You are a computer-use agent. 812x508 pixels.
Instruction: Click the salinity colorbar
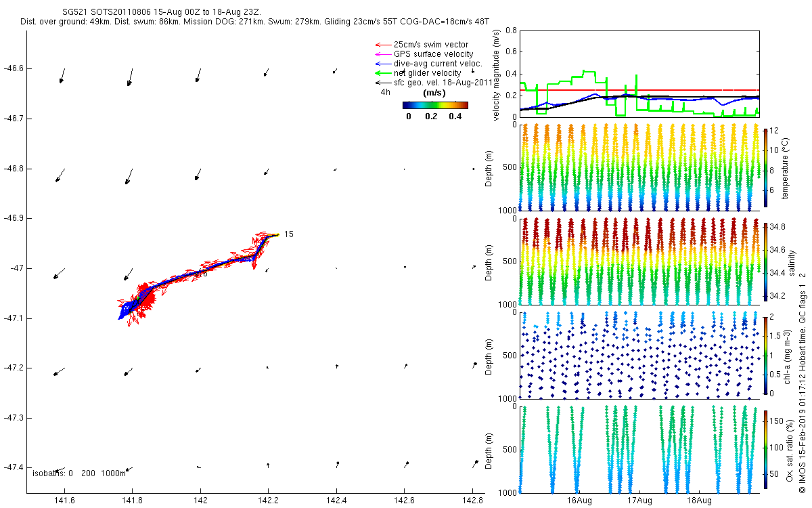click(x=765, y=262)
